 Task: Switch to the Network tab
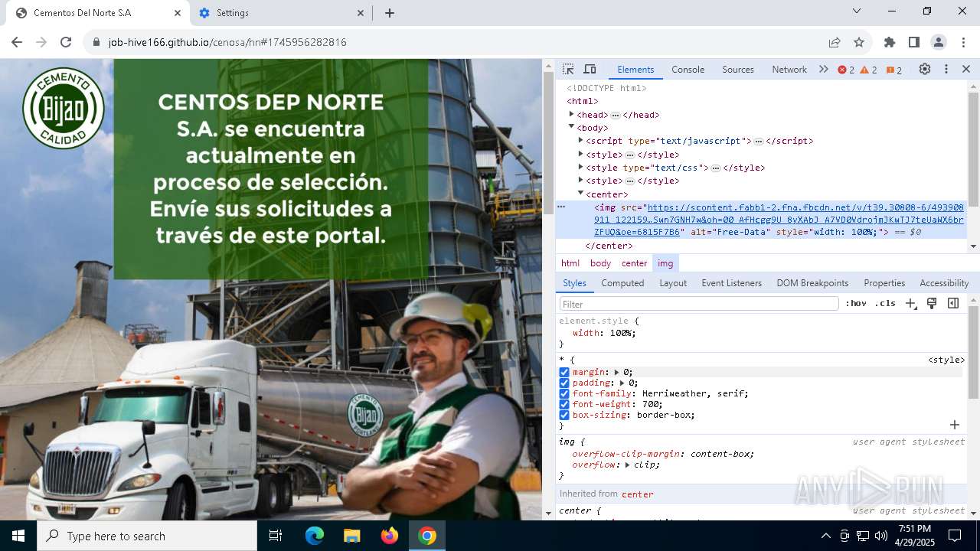coord(789,70)
